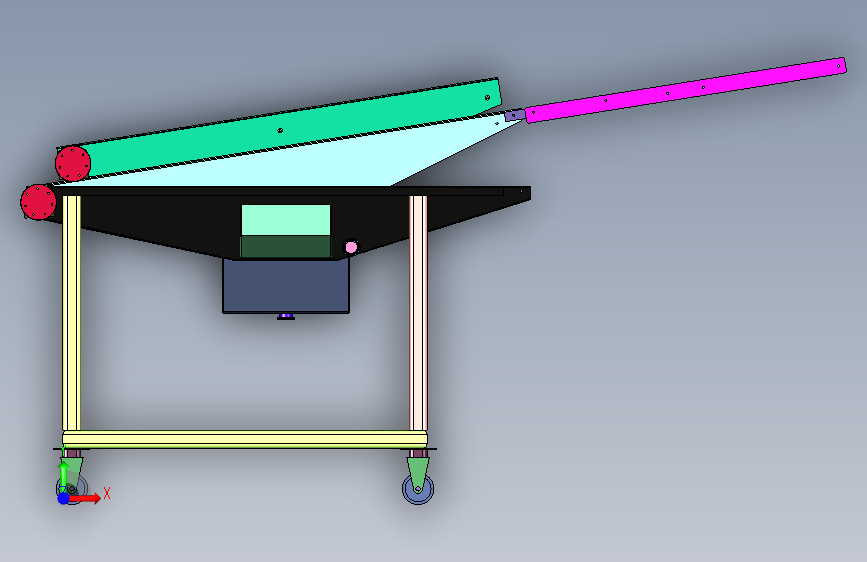Click the green Y axis arrow
This screenshot has height=562, width=867.
coord(63,475)
